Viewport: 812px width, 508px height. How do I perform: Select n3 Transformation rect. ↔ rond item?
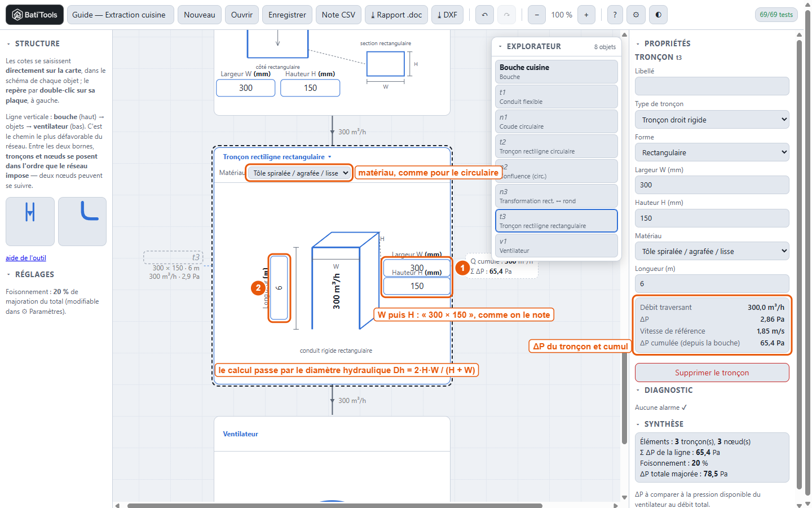556,196
